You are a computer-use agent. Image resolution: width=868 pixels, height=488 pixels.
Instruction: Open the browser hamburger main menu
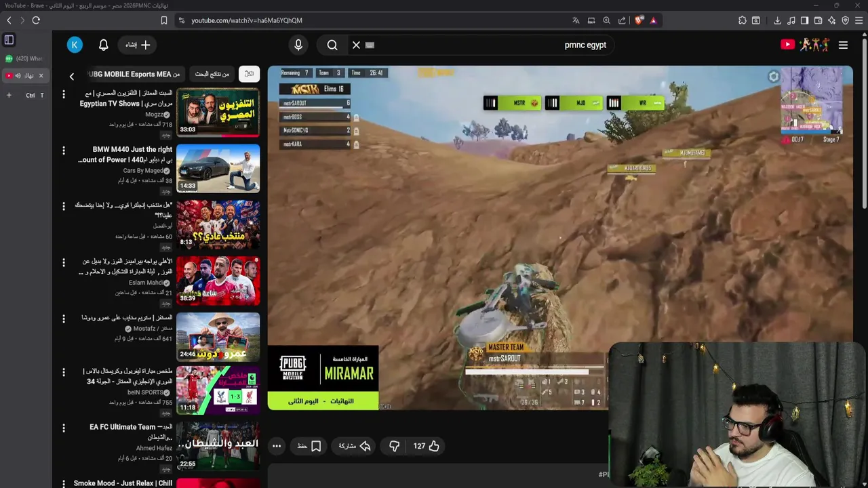coord(859,20)
